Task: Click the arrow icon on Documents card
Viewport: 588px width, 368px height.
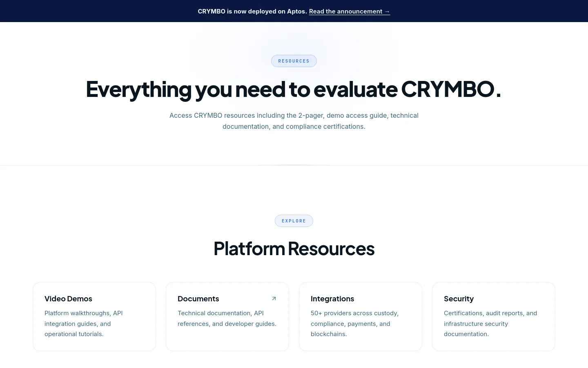Action: coord(274,298)
